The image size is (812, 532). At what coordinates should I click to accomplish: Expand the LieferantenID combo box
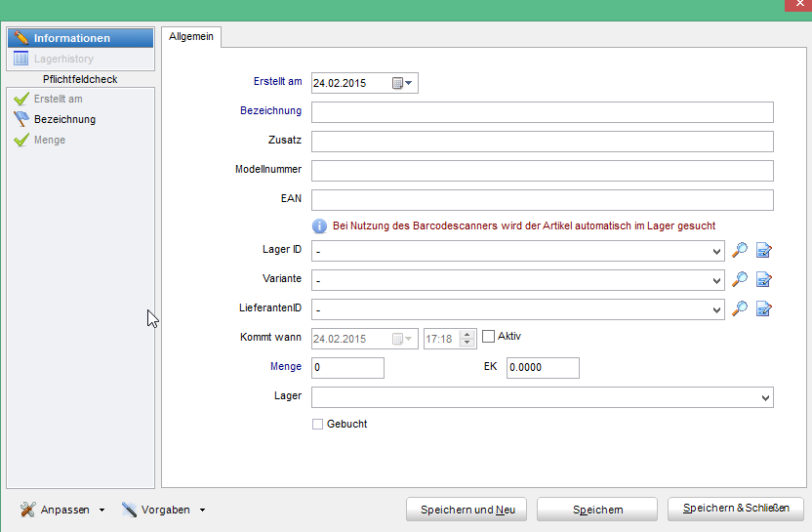pyautogui.click(x=717, y=309)
